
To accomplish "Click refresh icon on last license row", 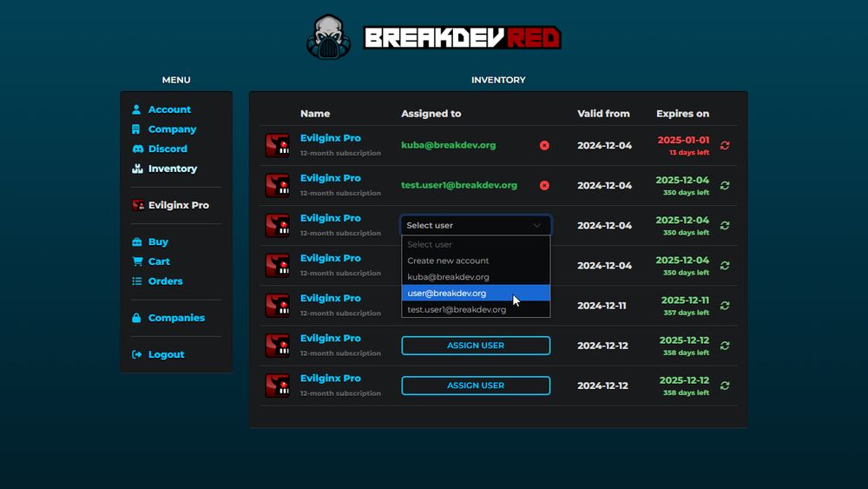I will 725,386.
